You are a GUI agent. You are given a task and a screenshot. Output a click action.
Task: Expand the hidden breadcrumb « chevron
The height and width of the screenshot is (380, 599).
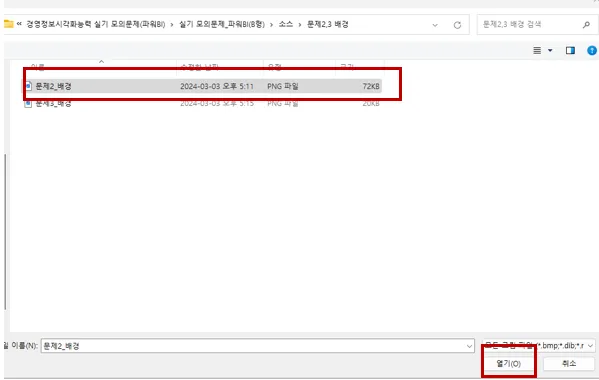(19, 24)
